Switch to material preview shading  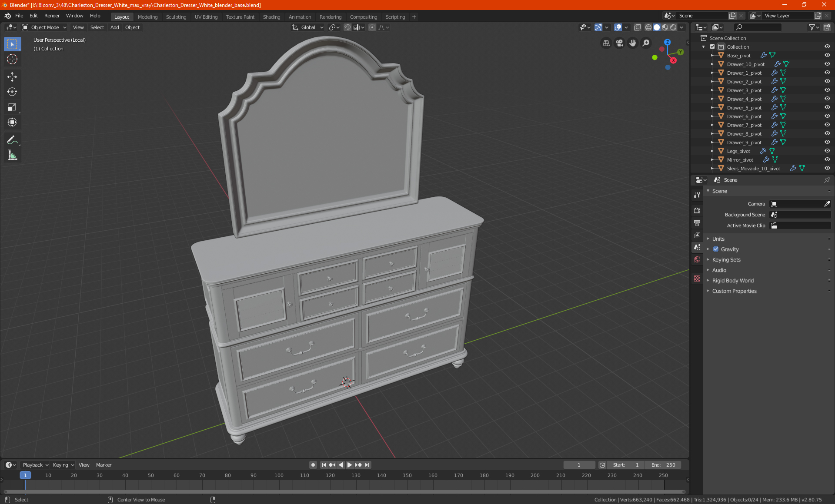pos(665,27)
